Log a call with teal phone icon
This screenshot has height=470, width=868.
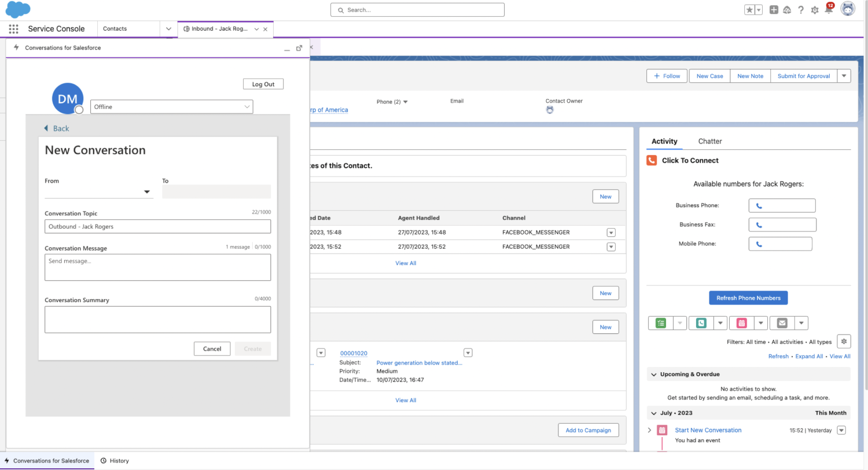[x=701, y=323]
